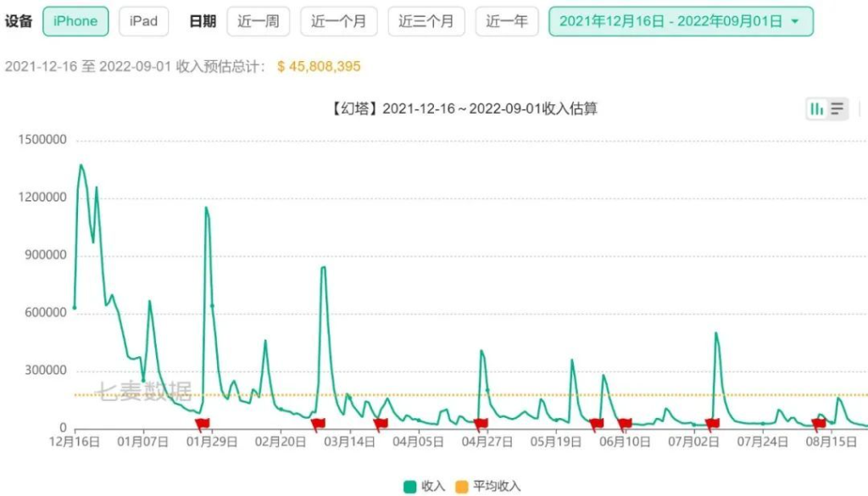Screen dimensions: 868x496
Task: Switch to list view icon
Action: (x=837, y=109)
